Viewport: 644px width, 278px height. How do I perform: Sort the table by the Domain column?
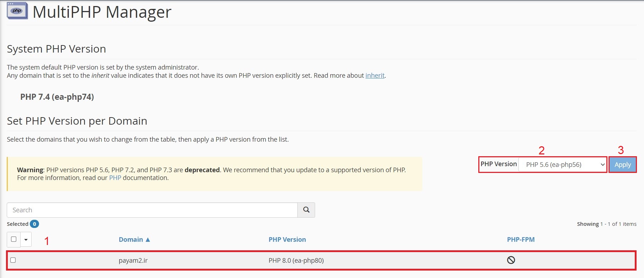pyautogui.click(x=131, y=239)
